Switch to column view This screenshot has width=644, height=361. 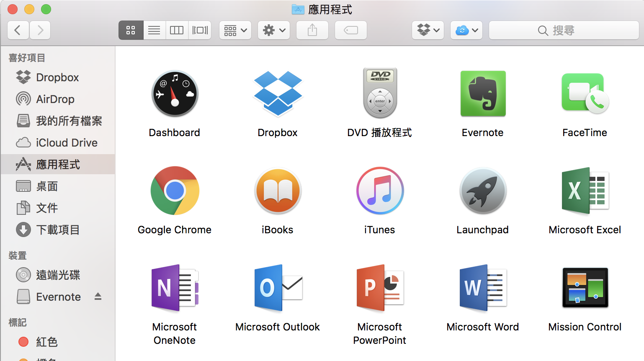pos(177,30)
